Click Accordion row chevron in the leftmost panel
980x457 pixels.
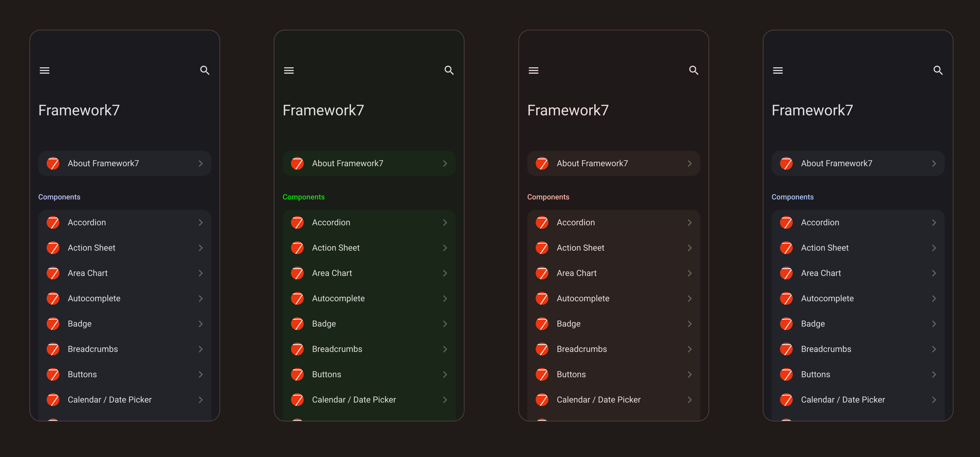point(201,222)
